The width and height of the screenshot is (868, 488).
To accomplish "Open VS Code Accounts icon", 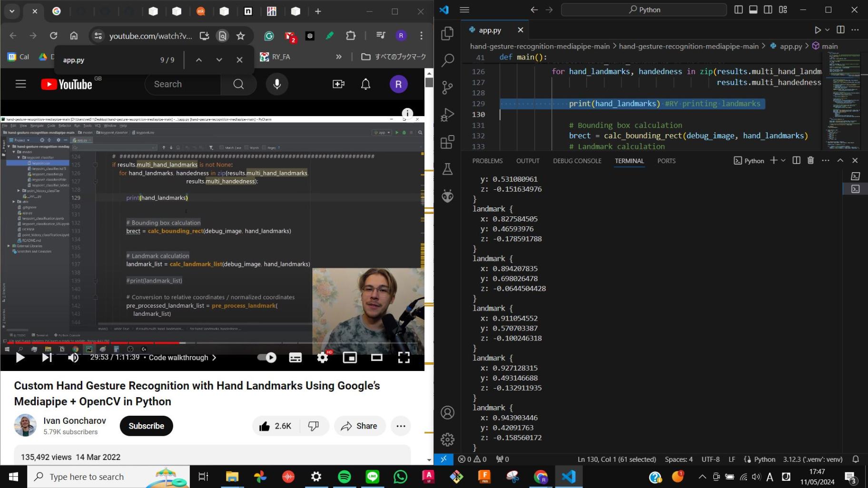I will pos(447,412).
